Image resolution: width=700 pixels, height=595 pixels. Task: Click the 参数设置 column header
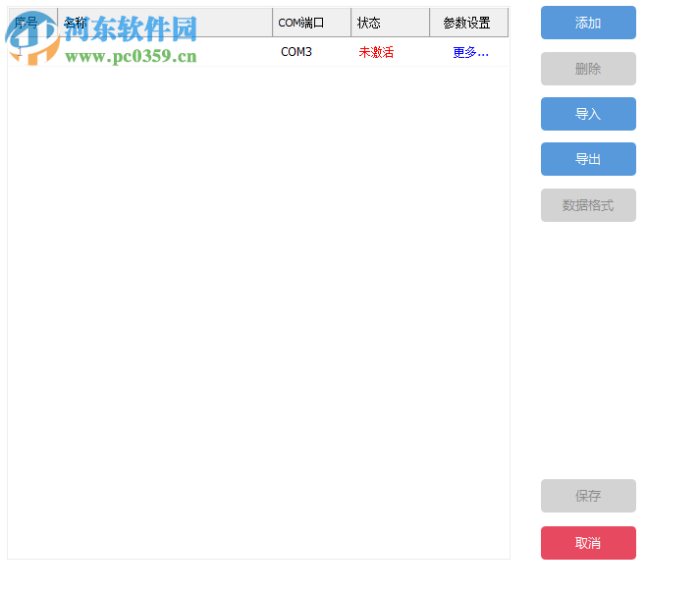coord(468,23)
